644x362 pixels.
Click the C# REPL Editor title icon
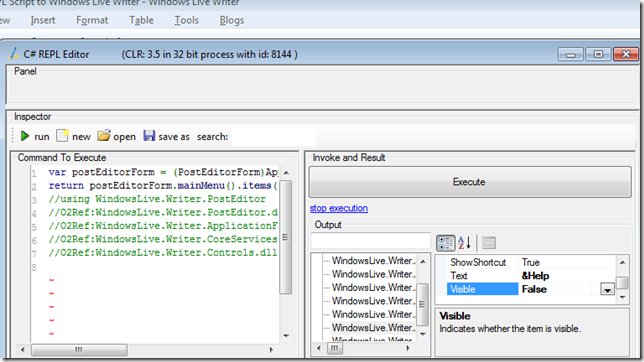(14, 54)
